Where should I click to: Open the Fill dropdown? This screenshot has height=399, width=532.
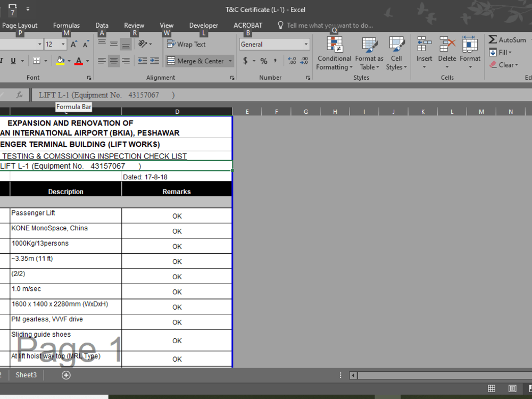(x=501, y=53)
